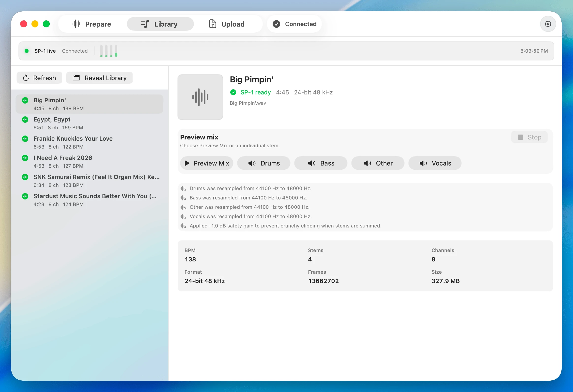The height and width of the screenshot is (392, 573).
Task: Click the Upload document icon
Action: click(x=213, y=24)
